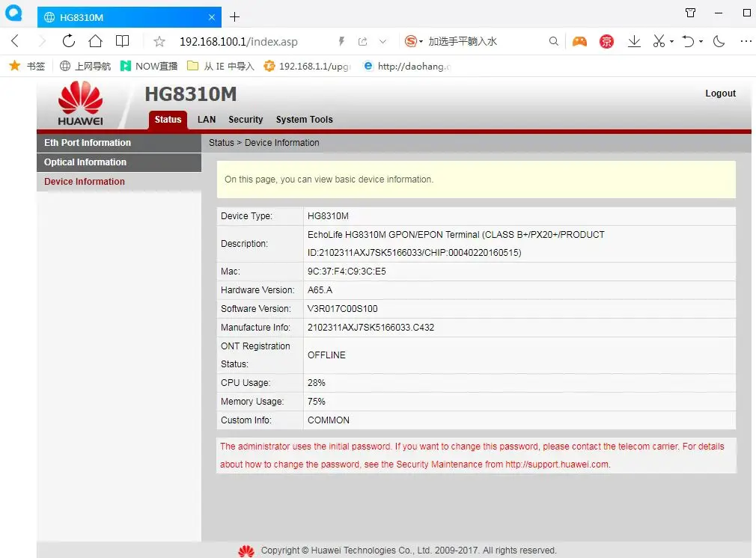This screenshot has height=558, width=756.
Task: Switch to the Status tab
Action: [x=168, y=120]
